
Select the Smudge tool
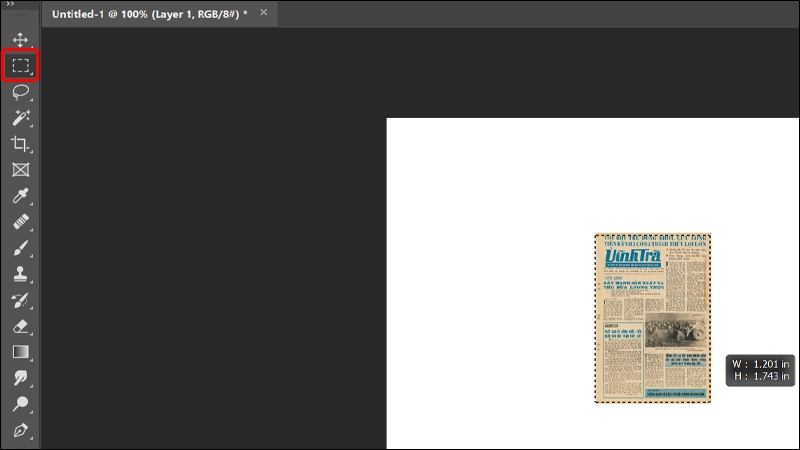tap(20, 378)
